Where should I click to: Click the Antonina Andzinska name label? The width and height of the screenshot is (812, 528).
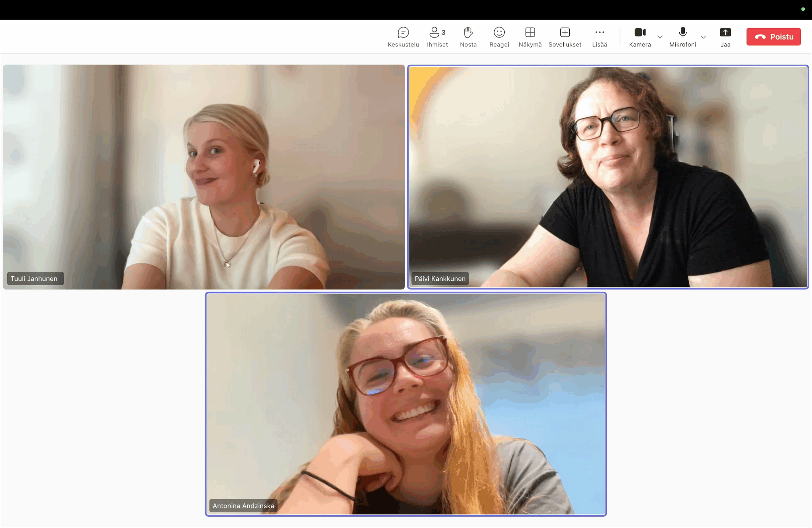click(243, 505)
